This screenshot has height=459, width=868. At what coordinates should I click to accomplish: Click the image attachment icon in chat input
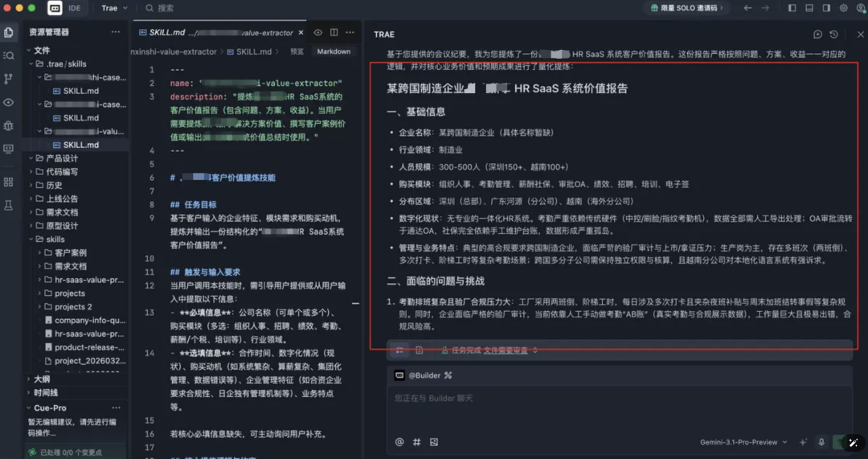[434, 441]
